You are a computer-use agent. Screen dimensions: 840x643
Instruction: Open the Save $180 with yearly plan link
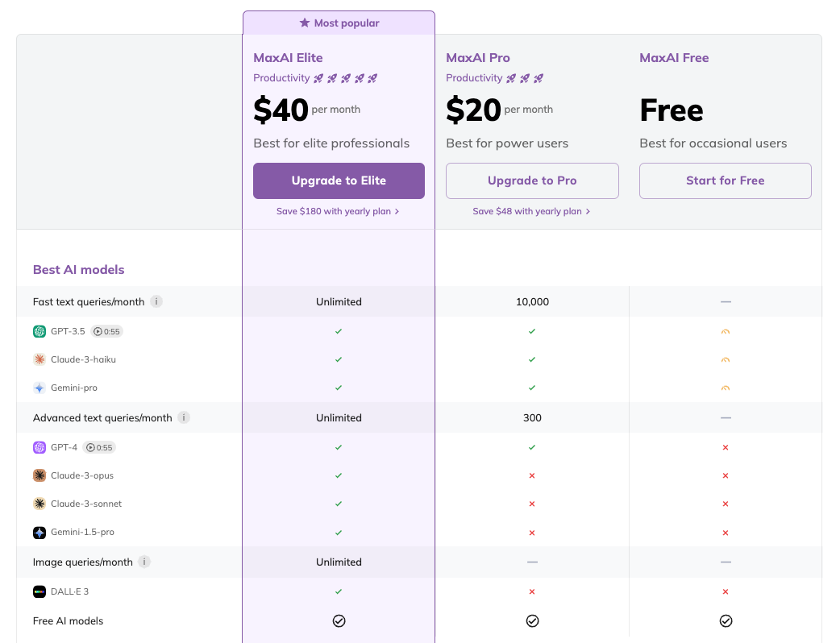point(338,211)
